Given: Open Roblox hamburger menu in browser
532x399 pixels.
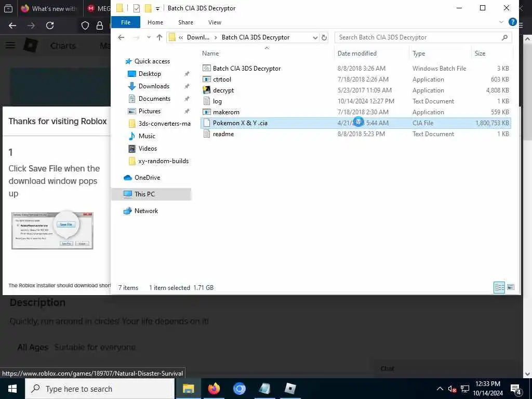Looking at the screenshot, I should click(x=10, y=45).
